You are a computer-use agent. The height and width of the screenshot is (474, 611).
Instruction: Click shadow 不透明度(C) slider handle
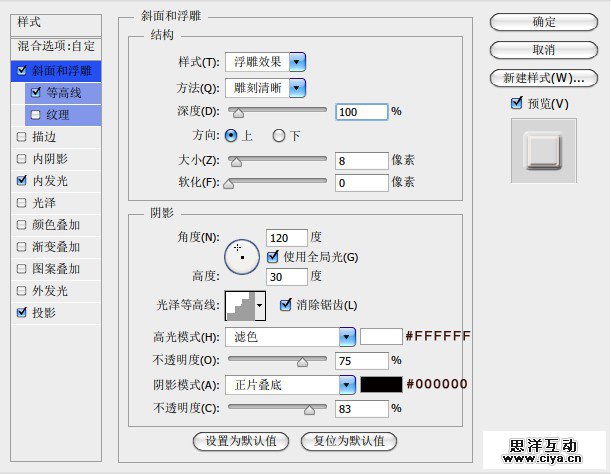(309, 410)
